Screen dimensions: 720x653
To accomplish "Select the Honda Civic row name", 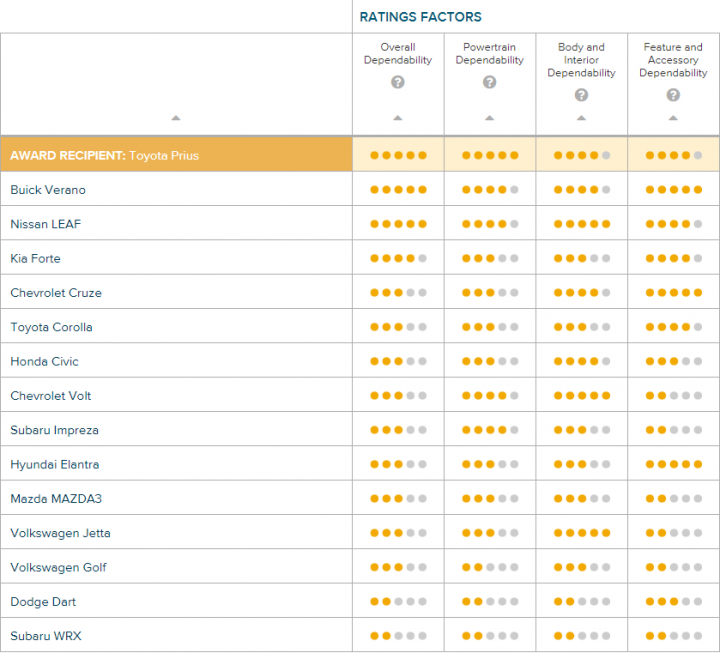I will tap(44, 361).
